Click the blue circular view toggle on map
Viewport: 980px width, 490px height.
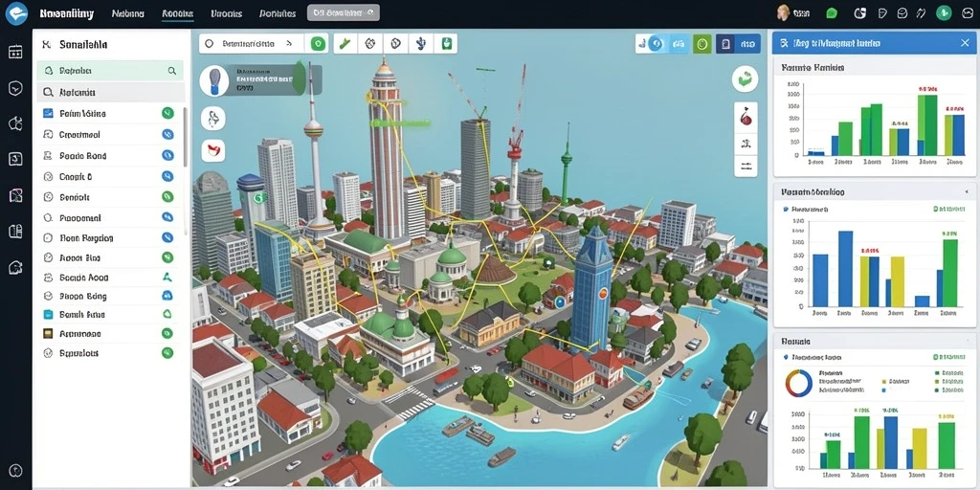[x=655, y=43]
